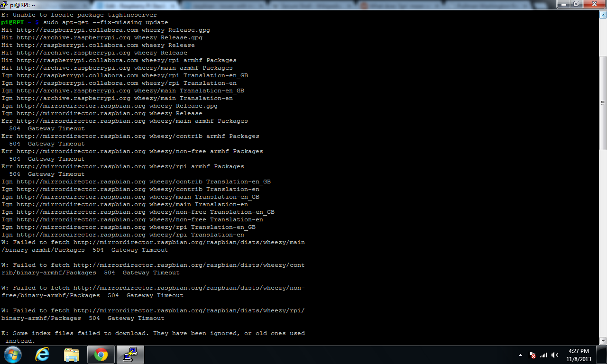Launch Internet Explorer from the taskbar
The height and width of the screenshot is (364, 607).
tap(42, 355)
